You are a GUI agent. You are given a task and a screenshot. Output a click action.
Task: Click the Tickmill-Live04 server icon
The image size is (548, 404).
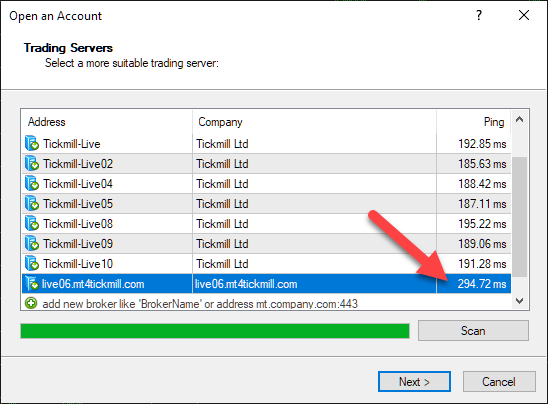coord(32,183)
